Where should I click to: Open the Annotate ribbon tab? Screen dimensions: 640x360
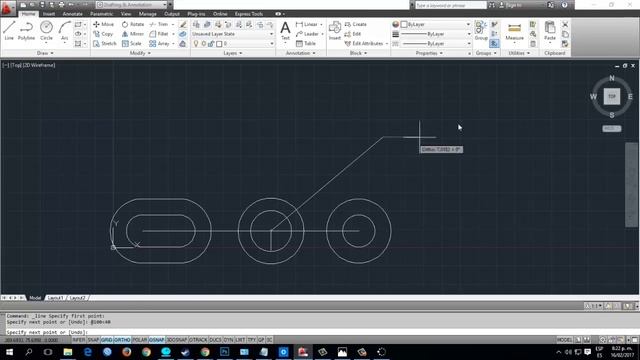coord(72,14)
